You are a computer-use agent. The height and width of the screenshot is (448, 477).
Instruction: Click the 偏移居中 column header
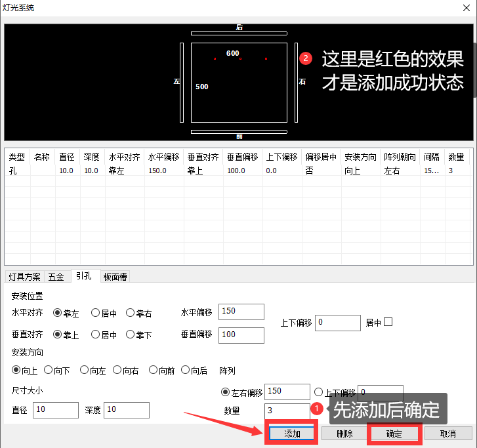[x=321, y=157]
